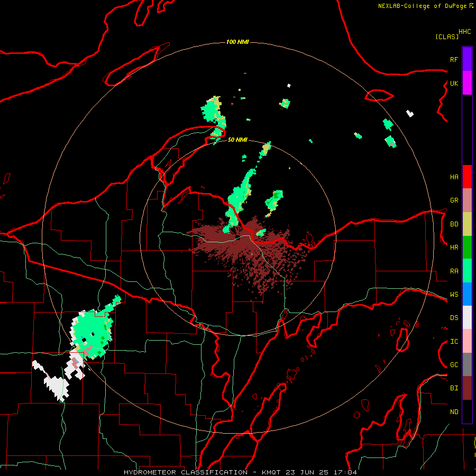The height and width of the screenshot is (476, 476).
Task: Select the 'RA' legend label
Action: pos(454,271)
